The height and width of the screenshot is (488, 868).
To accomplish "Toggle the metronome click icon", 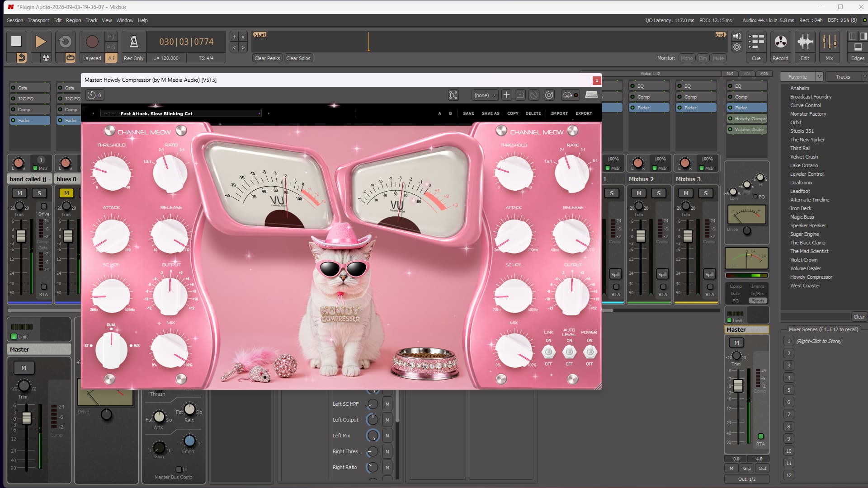I will tap(134, 41).
